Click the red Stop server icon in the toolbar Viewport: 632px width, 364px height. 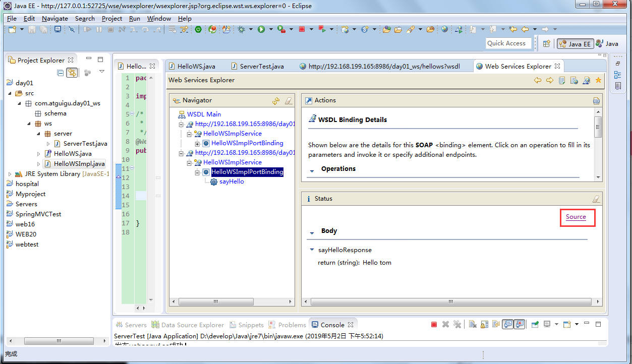pyautogui.click(x=302, y=29)
